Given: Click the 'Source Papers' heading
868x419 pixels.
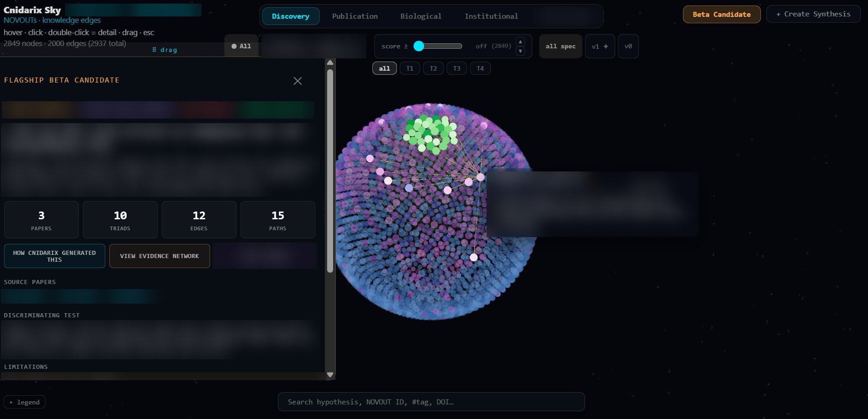Looking at the screenshot, I should pos(30,282).
